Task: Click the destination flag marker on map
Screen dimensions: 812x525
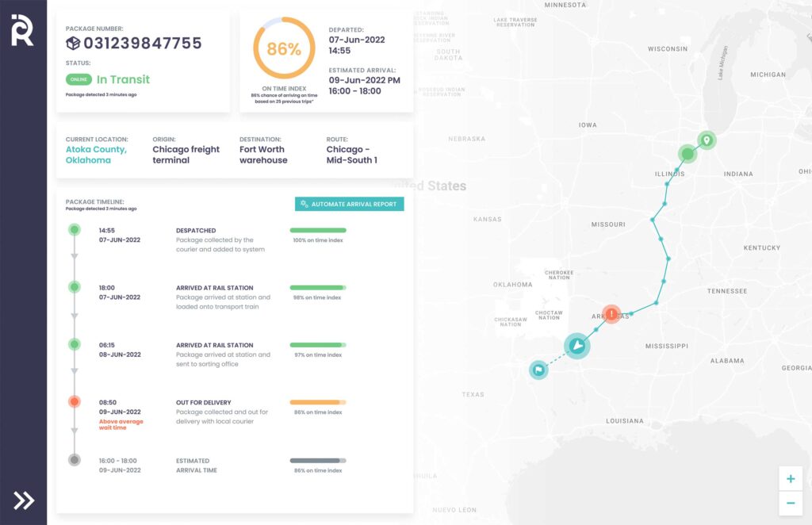Action: click(x=538, y=370)
